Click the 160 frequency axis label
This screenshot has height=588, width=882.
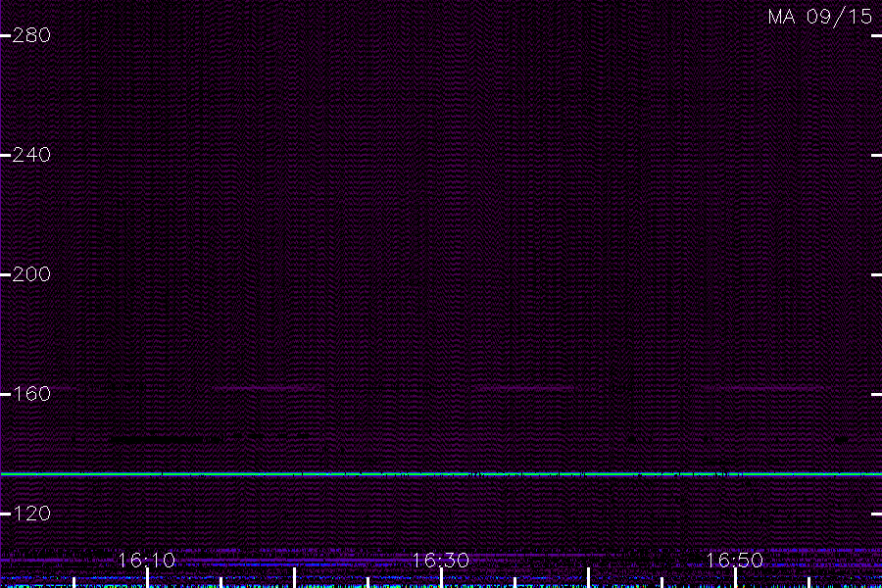(31, 394)
